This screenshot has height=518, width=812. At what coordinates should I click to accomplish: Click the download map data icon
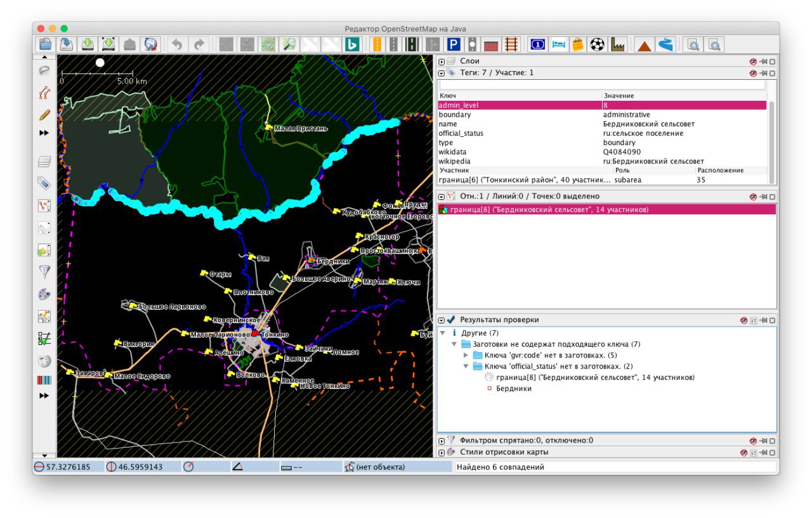[x=88, y=44]
